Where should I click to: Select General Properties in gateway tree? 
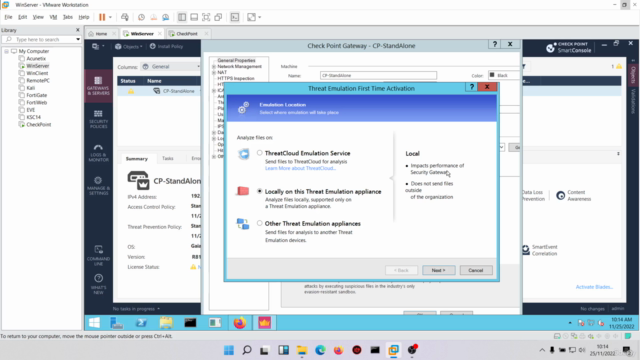point(236,60)
